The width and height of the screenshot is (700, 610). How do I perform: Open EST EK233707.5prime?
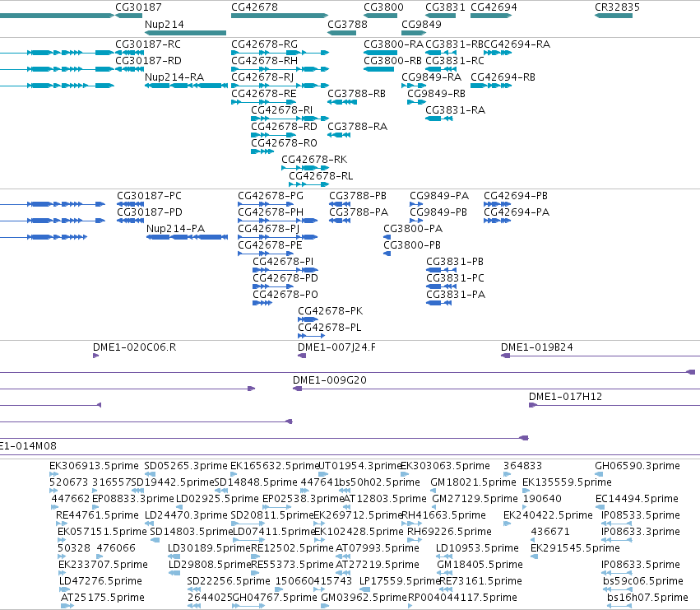(x=103, y=565)
